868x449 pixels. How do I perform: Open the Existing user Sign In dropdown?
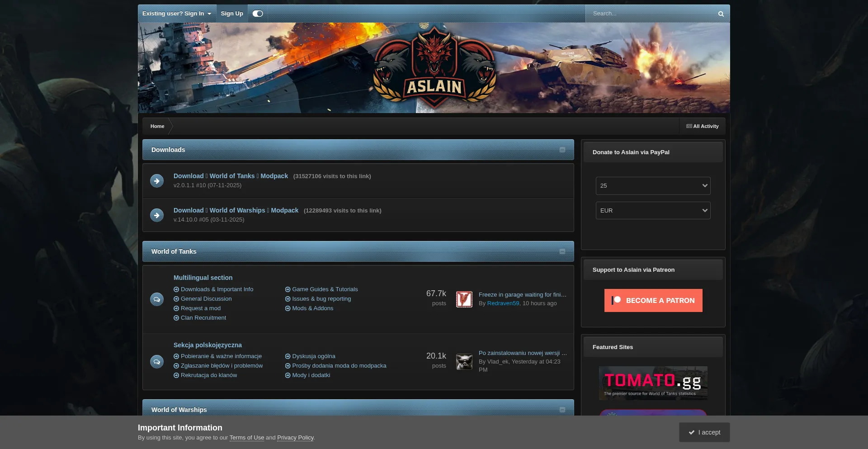[177, 14]
